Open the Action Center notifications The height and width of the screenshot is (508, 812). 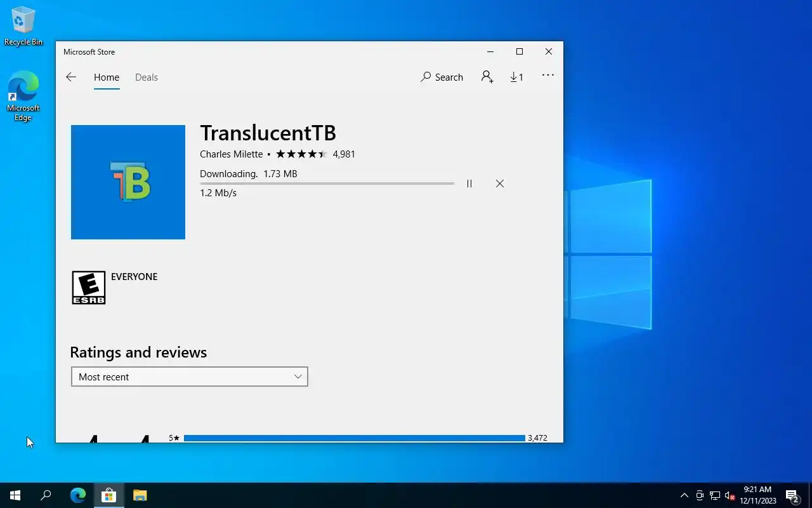pos(792,495)
